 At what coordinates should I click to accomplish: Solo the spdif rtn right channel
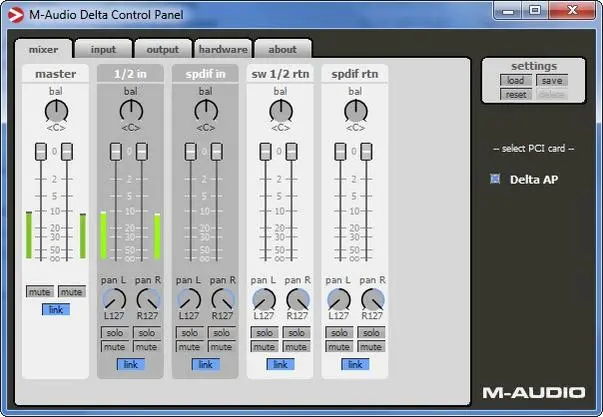371,332
